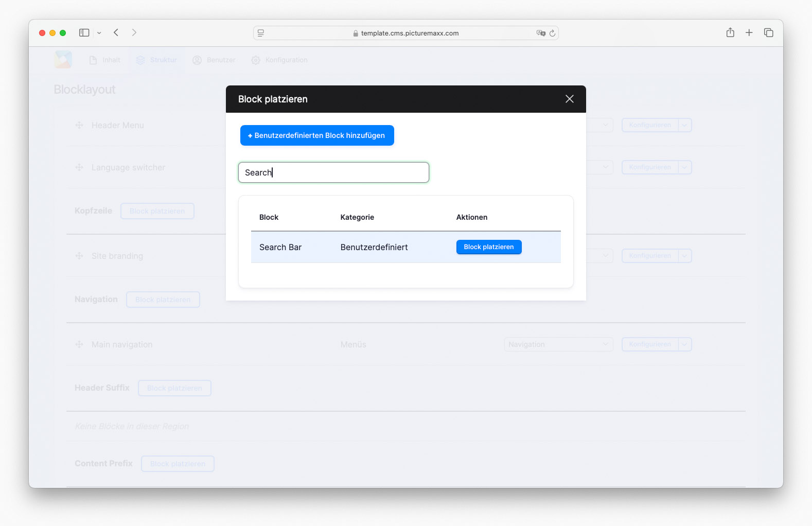Go forward in Safari history
This screenshot has height=526, width=812.
click(134, 32)
